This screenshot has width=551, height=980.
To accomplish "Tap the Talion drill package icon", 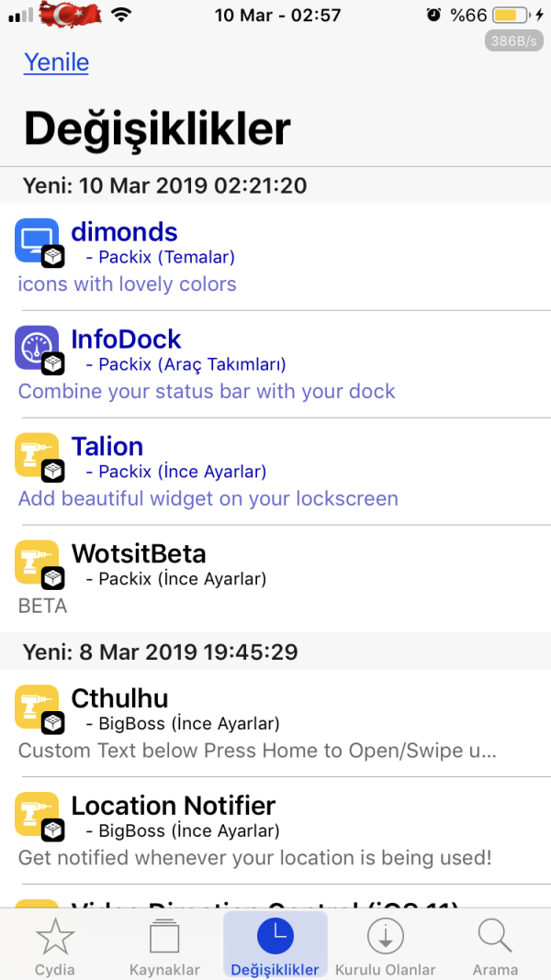I will point(38,455).
